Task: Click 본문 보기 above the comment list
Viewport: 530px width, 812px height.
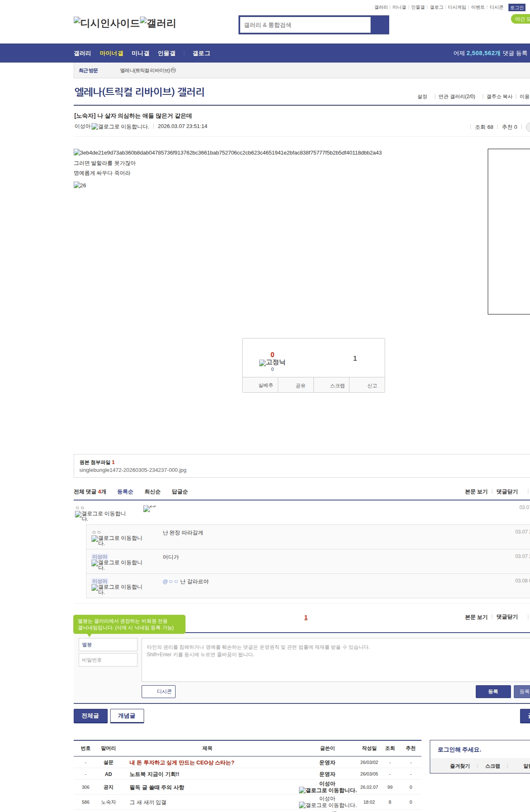Action: 476,492
